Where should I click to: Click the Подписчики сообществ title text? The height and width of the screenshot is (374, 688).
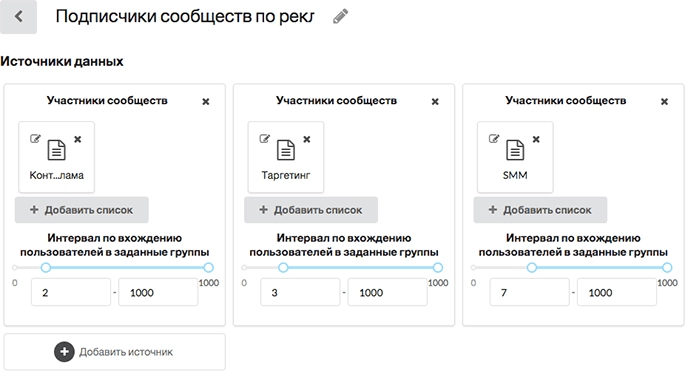click(x=184, y=17)
